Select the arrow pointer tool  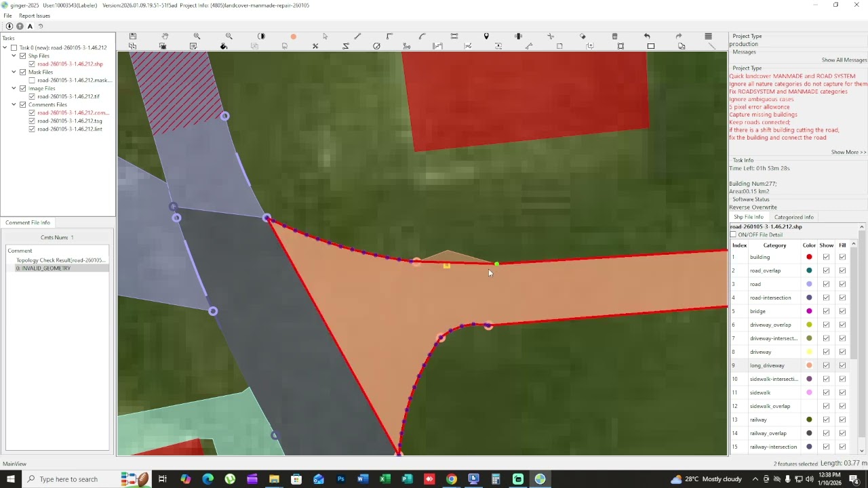(x=325, y=36)
